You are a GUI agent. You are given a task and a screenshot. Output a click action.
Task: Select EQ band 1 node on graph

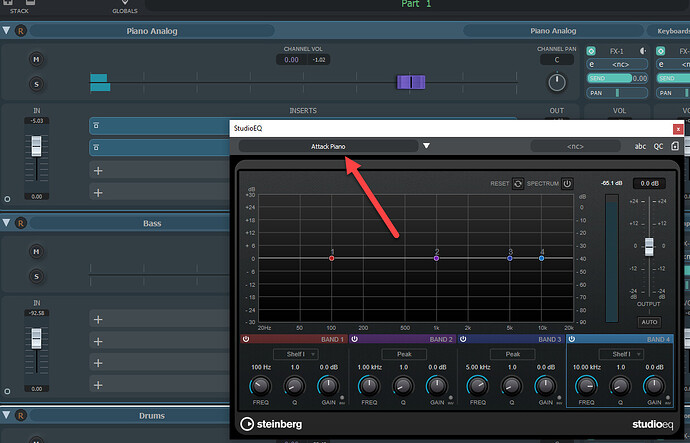tap(332, 258)
